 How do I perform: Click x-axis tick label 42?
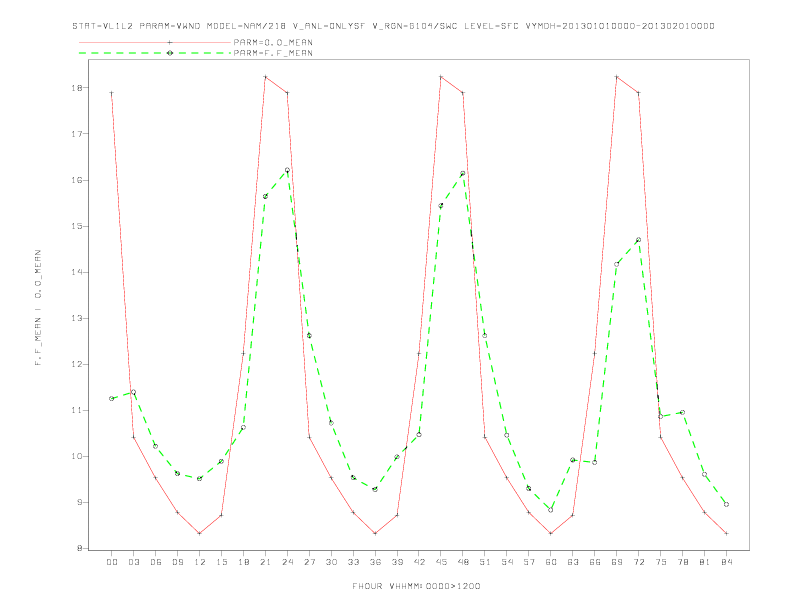tap(419, 562)
